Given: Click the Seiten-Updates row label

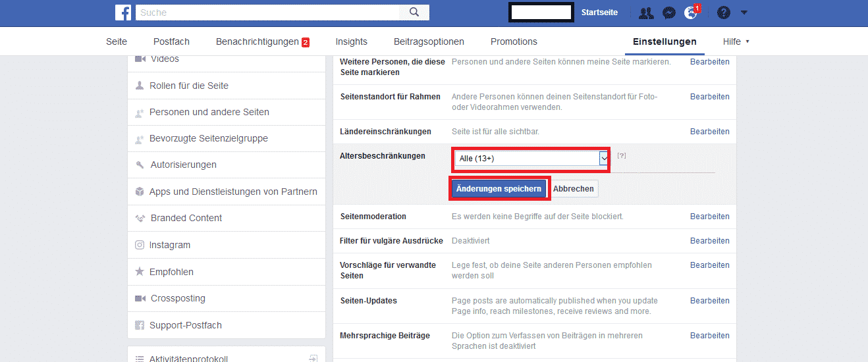Looking at the screenshot, I should point(369,301).
